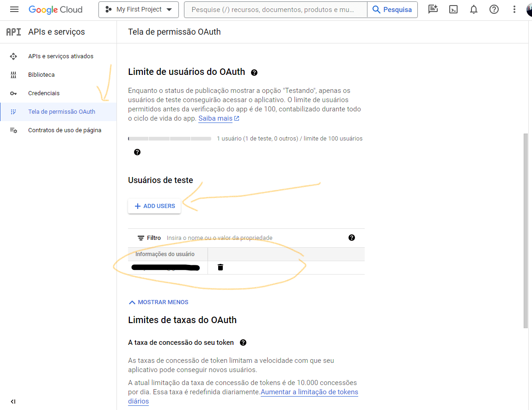Click the Filtro input field
The height and width of the screenshot is (410, 532).
pyautogui.click(x=254, y=238)
